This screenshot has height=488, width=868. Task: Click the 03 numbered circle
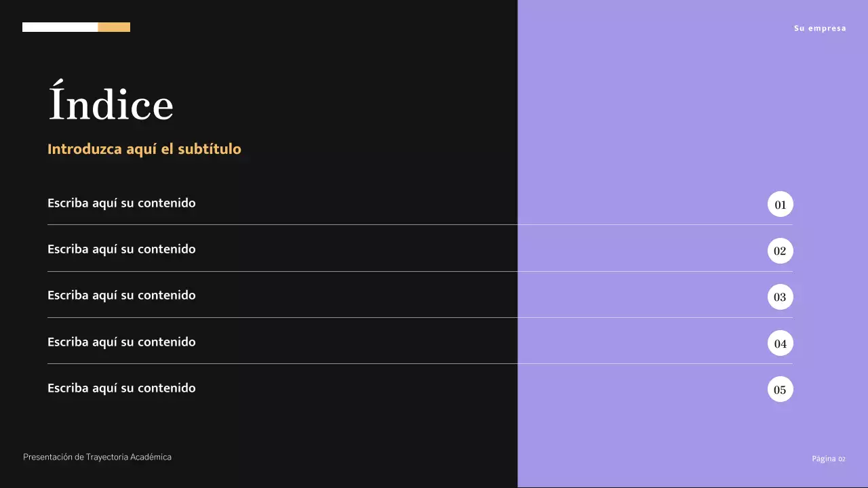point(780,297)
